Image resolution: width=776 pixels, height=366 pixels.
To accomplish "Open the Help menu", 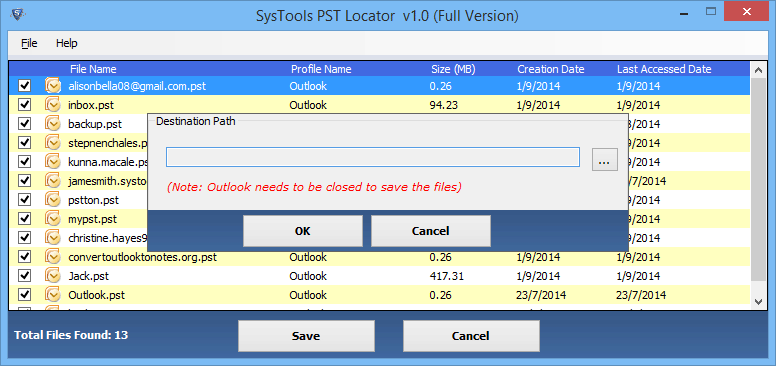I will (66, 43).
